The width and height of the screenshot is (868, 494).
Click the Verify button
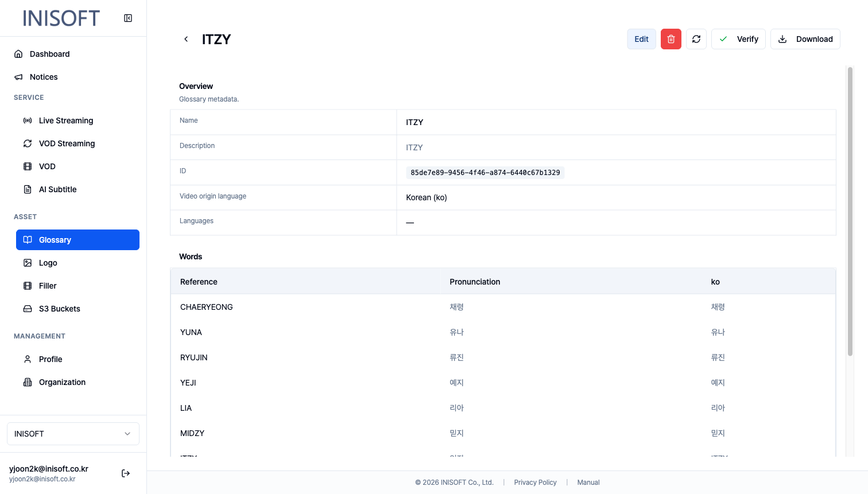pos(738,39)
